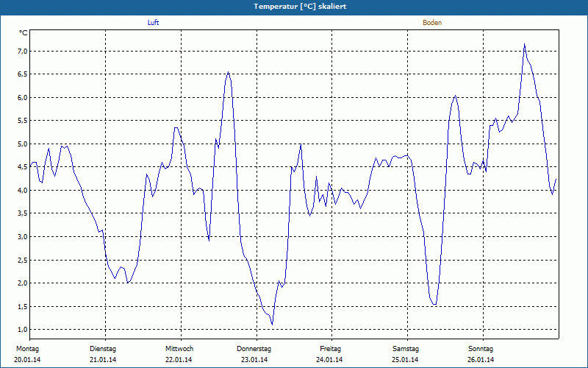The width and height of the screenshot is (588, 368).
Task: Select the Samstag day label
Action: 406,349
